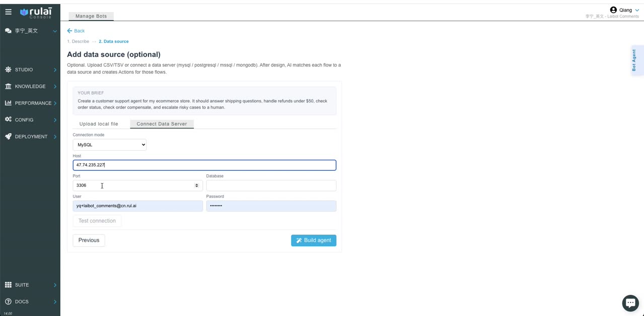Click the KNOWLEDGE institution icon
This screenshot has height=316, width=644.
[8, 86]
